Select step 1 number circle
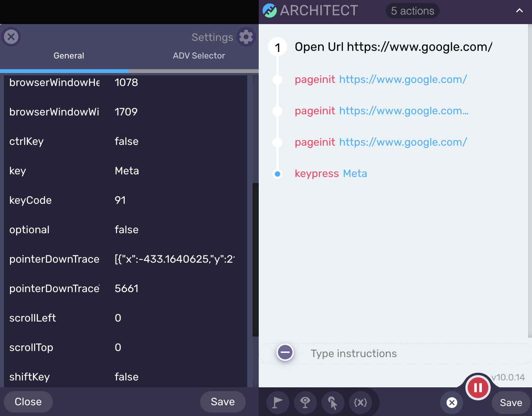Viewport: 532px width, 416px height. point(278,47)
